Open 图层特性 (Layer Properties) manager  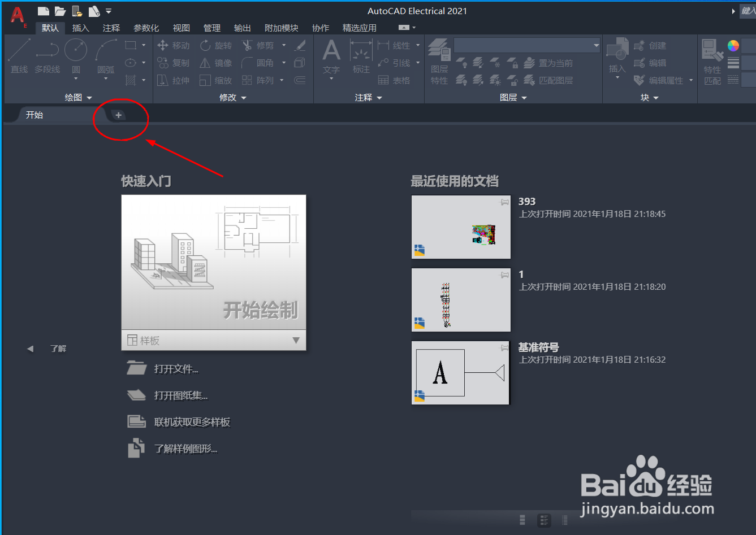tap(439, 62)
